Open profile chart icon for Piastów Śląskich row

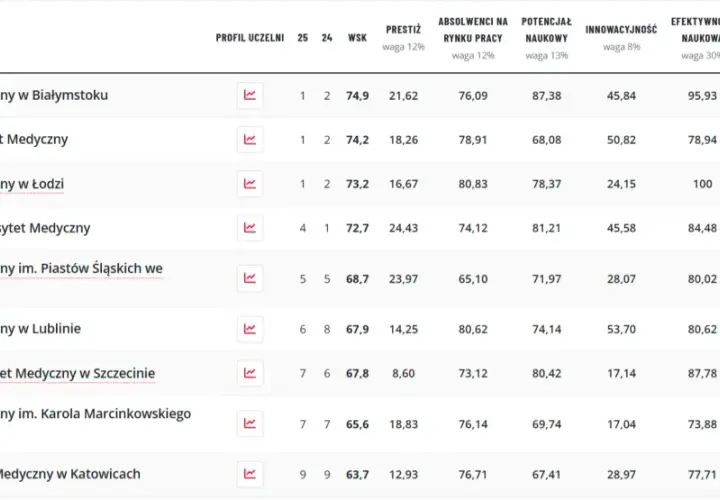250,278
